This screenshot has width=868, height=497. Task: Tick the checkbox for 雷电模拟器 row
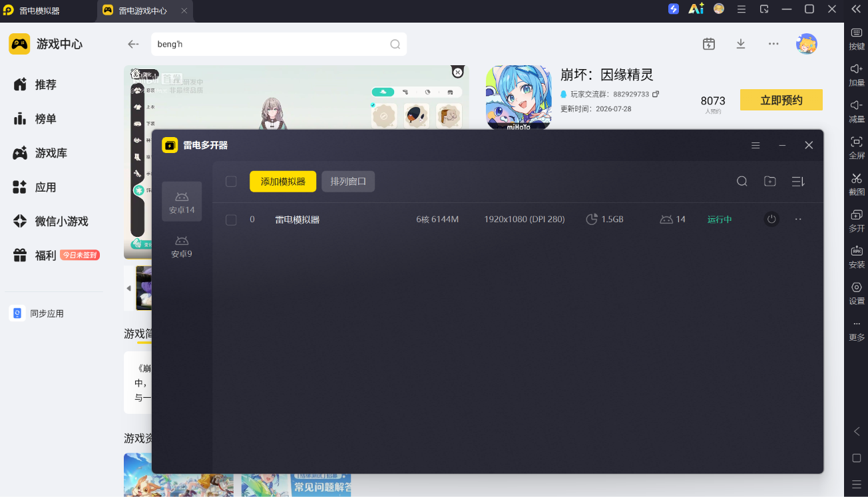pyautogui.click(x=231, y=220)
